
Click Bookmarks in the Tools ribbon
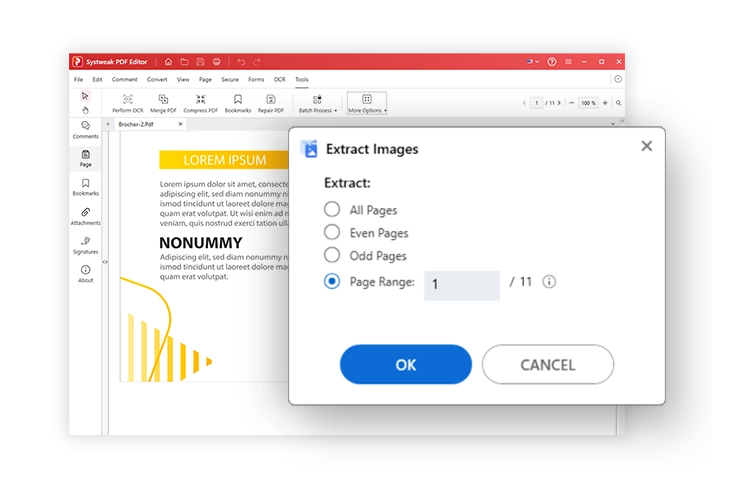(x=238, y=103)
